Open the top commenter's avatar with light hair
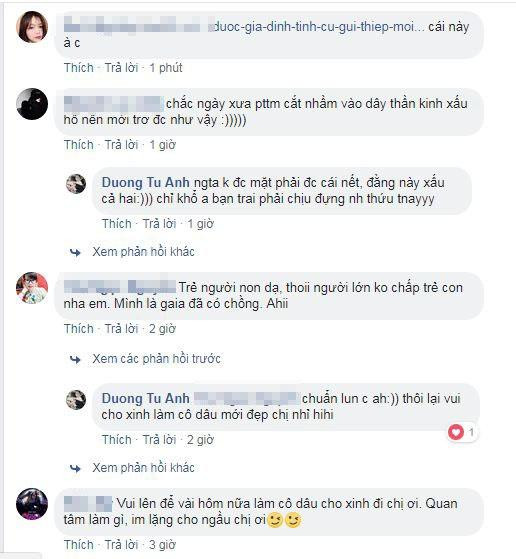 coord(32,27)
